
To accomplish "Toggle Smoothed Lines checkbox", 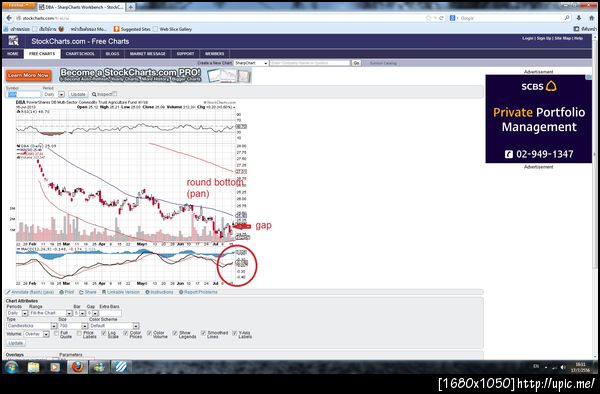I will click(203, 333).
